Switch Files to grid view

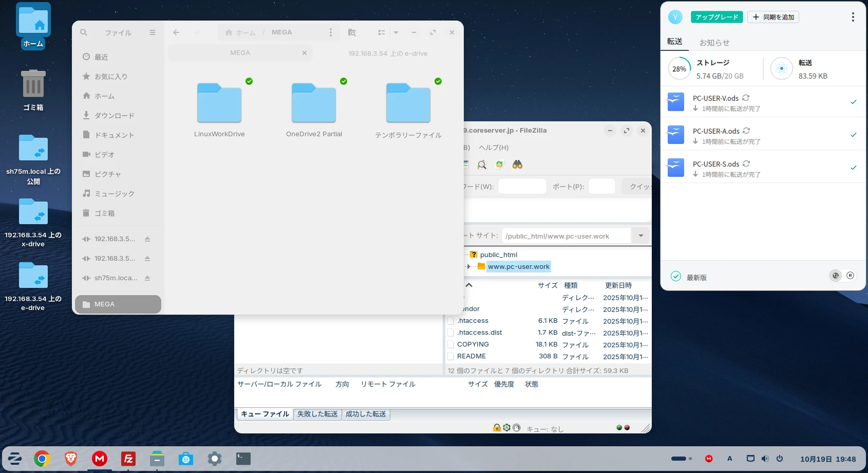pos(381,32)
